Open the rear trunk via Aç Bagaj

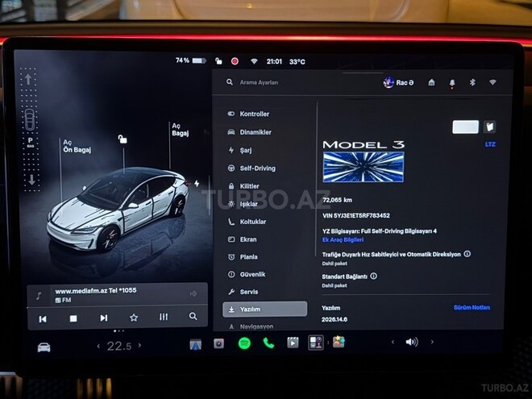(181, 130)
